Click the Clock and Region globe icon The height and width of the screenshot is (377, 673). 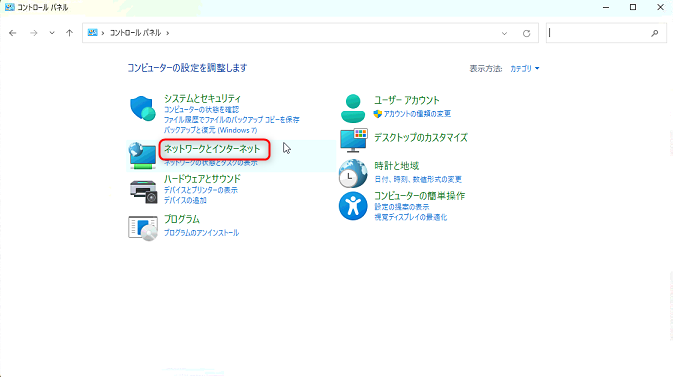(x=353, y=173)
